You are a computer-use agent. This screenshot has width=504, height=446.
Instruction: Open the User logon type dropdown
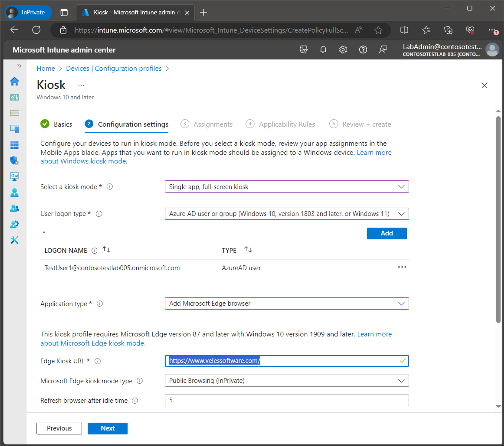click(x=287, y=214)
